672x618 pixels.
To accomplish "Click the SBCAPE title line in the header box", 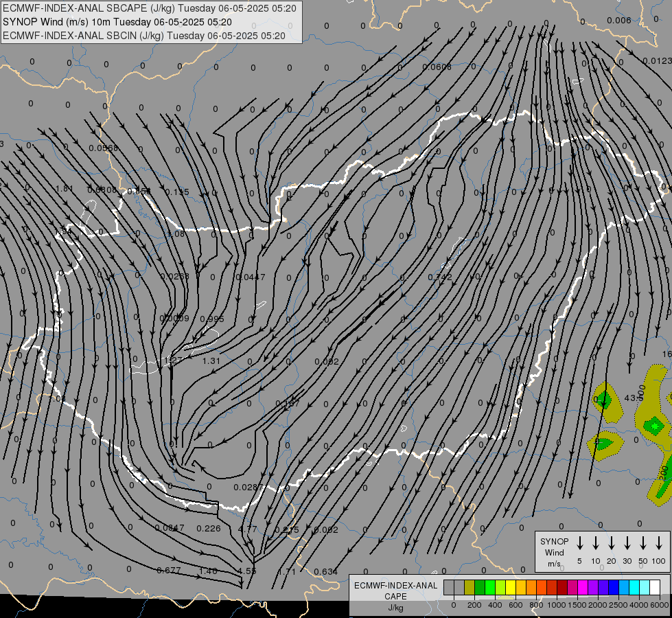I will tap(149, 8).
